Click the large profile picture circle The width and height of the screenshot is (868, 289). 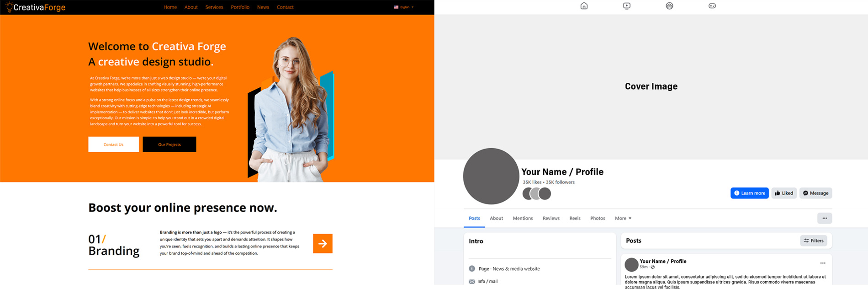491,176
